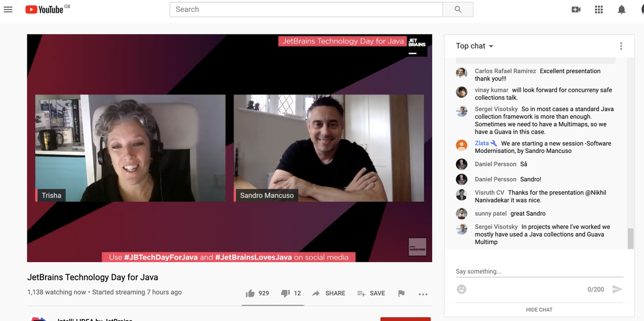644x321 pixels.
Task: Open more actions ellipsis below video
Action: point(423,294)
